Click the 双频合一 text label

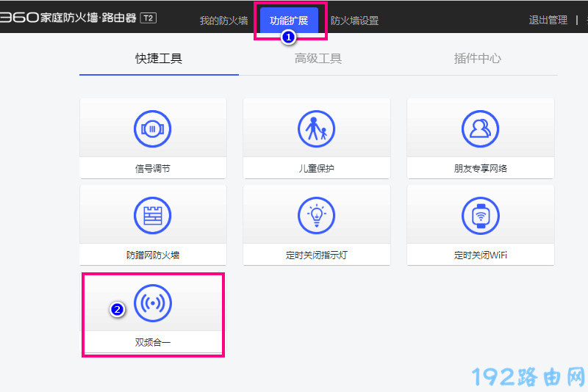pyautogui.click(x=152, y=343)
